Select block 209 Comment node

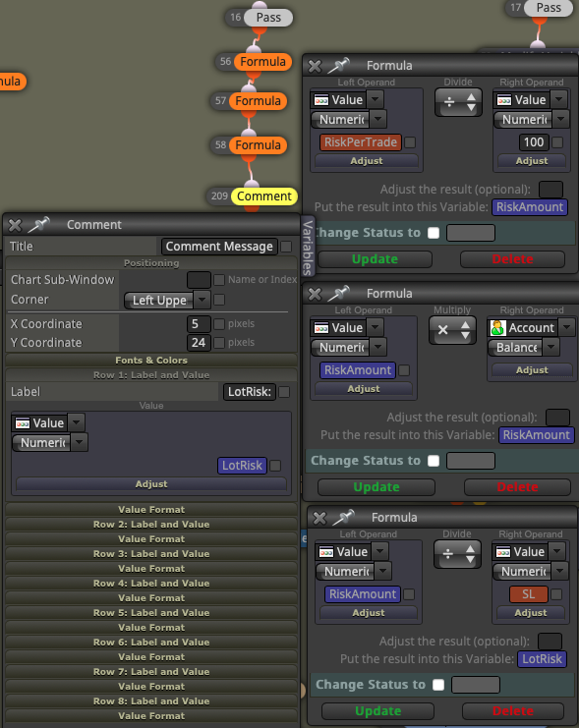pos(264,196)
